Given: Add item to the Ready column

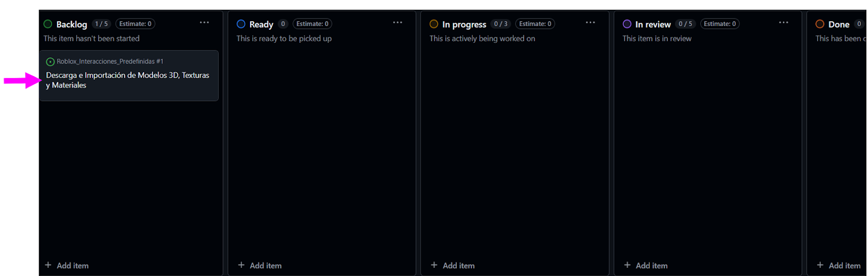Looking at the screenshot, I should [260, 265].
